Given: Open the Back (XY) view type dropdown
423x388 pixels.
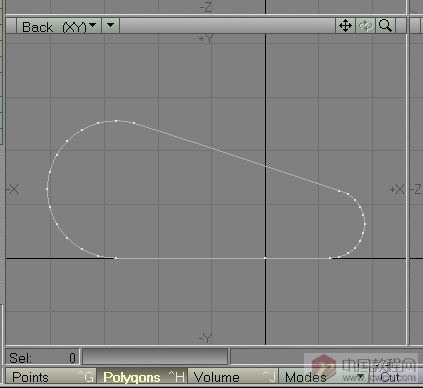Looking at the screenshot, I should tap(59, 26).
